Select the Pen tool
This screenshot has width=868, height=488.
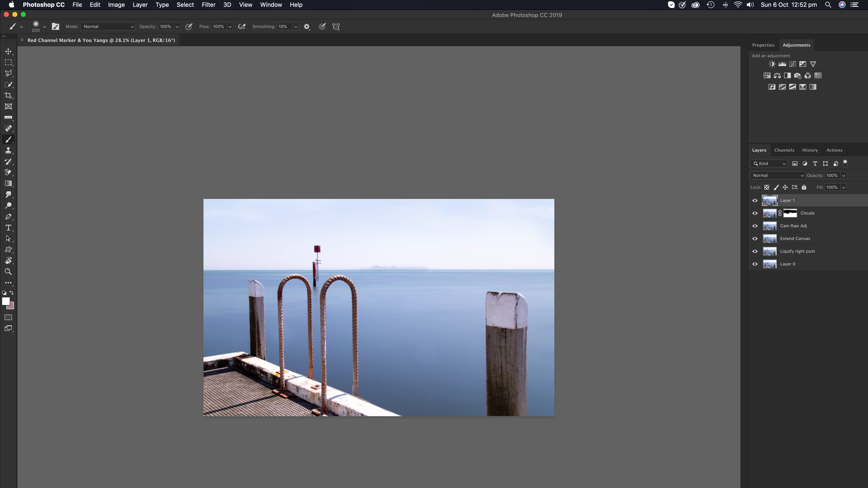point(8,216)
